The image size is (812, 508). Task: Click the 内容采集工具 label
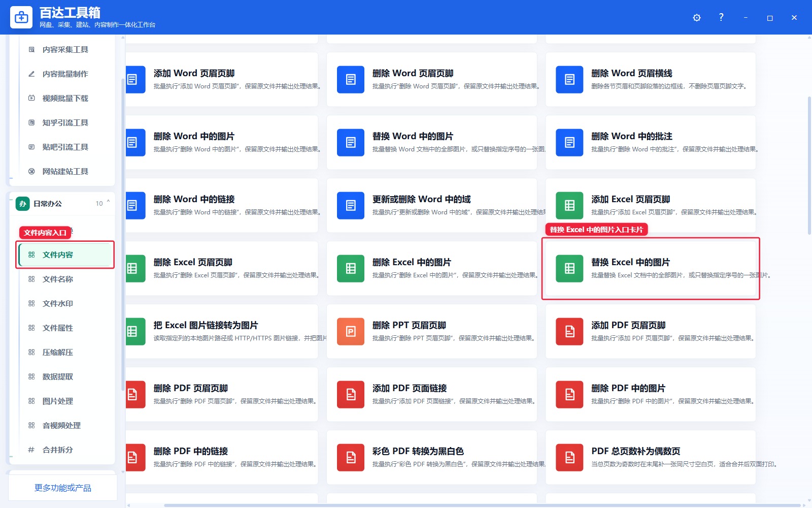click(65, 49)
